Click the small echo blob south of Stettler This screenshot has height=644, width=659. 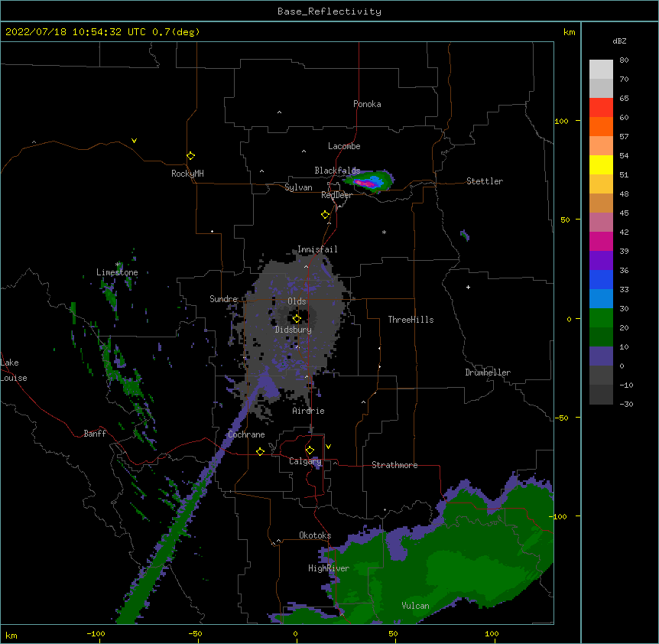pyautogui.click(x=465, y=235)
